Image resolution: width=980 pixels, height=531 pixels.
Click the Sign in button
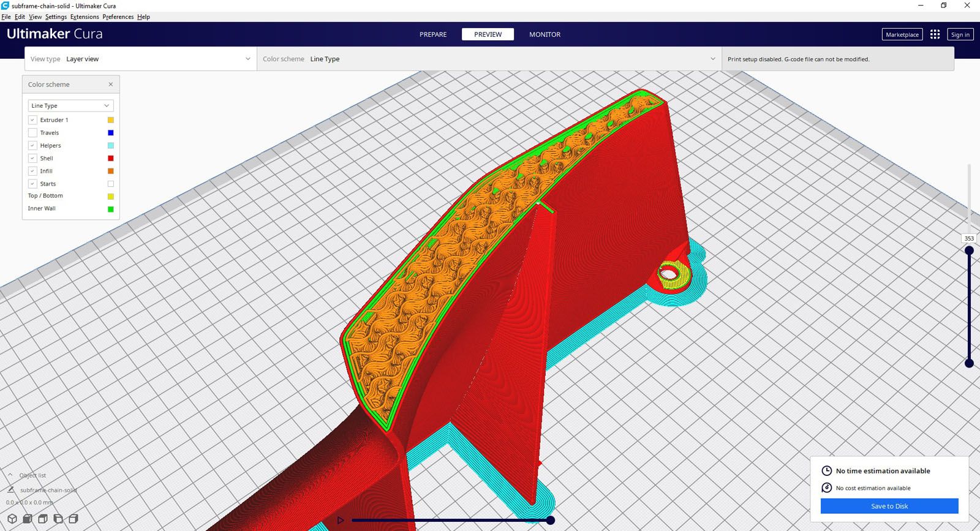(x=960, y=34)
